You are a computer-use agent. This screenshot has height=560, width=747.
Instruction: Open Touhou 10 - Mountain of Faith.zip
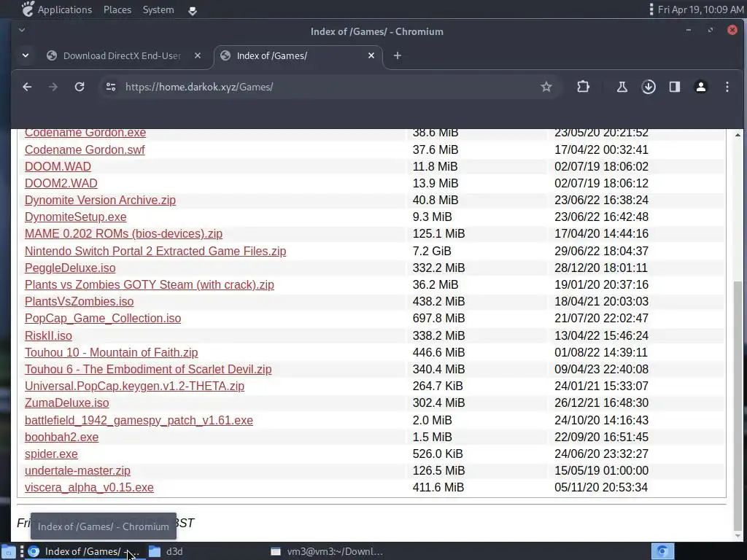111,352
